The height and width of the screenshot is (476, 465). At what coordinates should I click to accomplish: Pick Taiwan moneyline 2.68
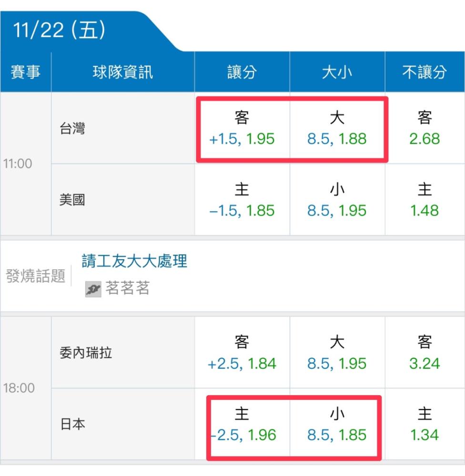coord(425,128)
